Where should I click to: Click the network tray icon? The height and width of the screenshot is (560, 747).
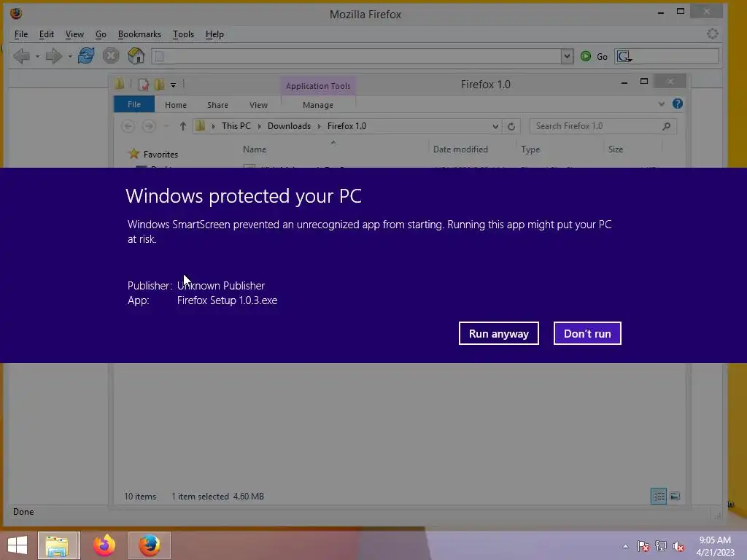pyautogui.click(x=661, y=546)
